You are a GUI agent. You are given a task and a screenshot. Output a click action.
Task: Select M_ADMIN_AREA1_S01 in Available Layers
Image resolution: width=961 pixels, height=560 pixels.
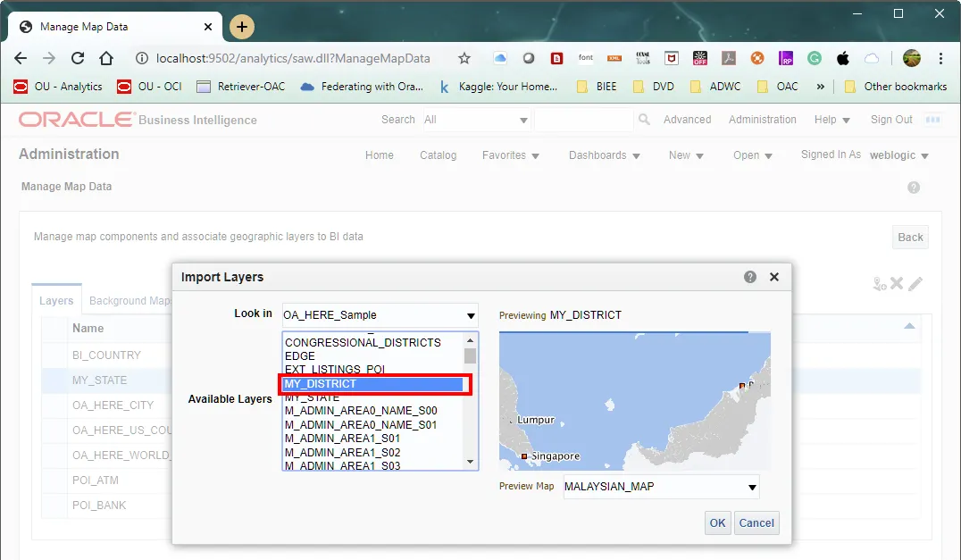(342, 439)
